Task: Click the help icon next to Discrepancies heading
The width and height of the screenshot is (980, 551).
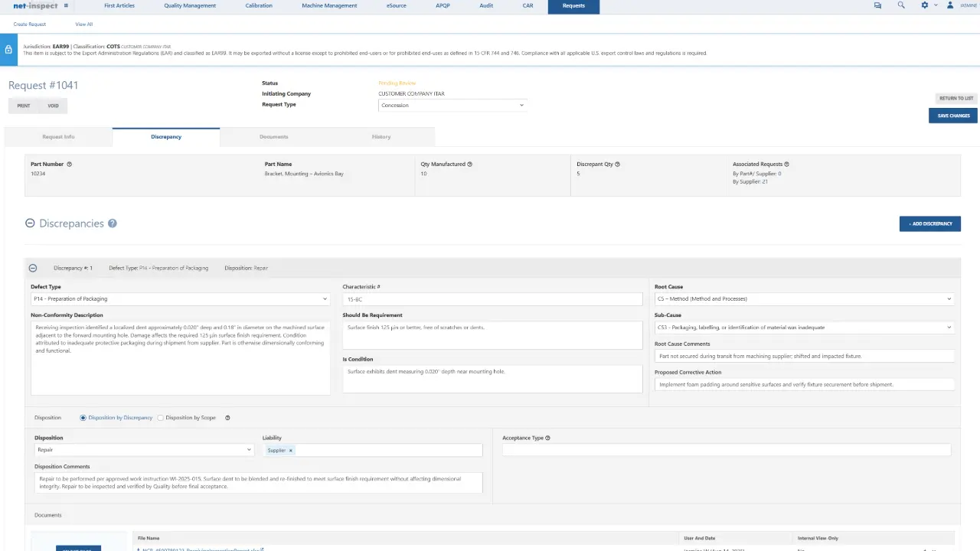Action: [x=112, y=223]
